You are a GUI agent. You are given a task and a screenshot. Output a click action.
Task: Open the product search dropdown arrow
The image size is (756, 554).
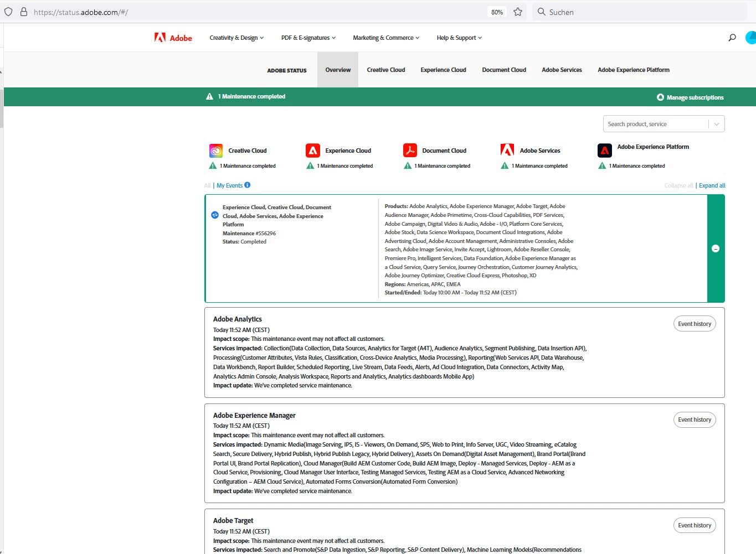(x=717, y=124)
